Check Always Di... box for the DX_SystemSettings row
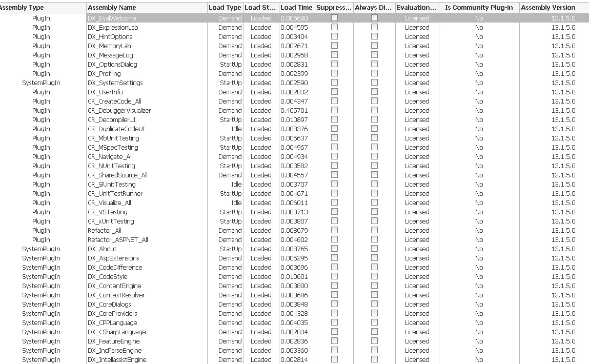This screenshot has width=589, height=364. coord(374,83)
